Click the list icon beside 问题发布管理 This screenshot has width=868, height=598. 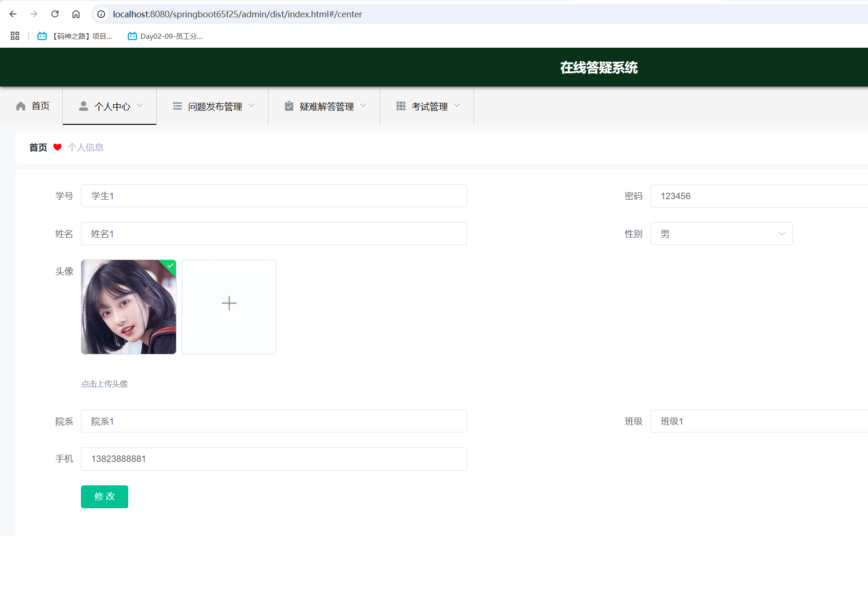pyautogui.click(x=177, y=106)
